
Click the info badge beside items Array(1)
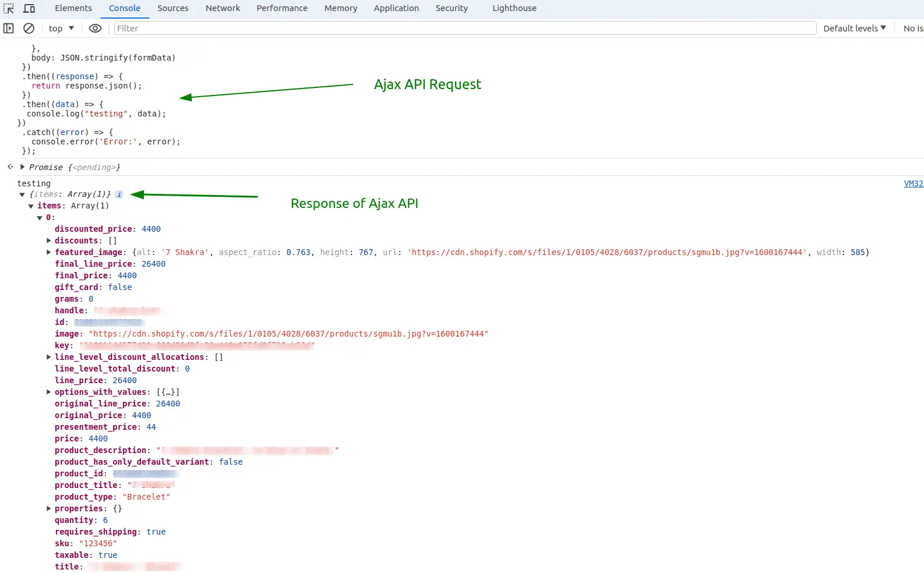coord(119,194)
